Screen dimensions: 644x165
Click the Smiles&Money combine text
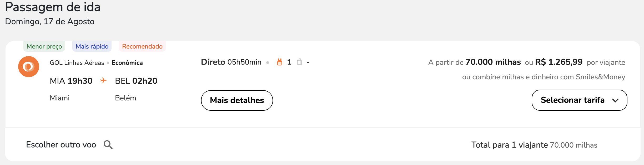(x=544, y=77)
